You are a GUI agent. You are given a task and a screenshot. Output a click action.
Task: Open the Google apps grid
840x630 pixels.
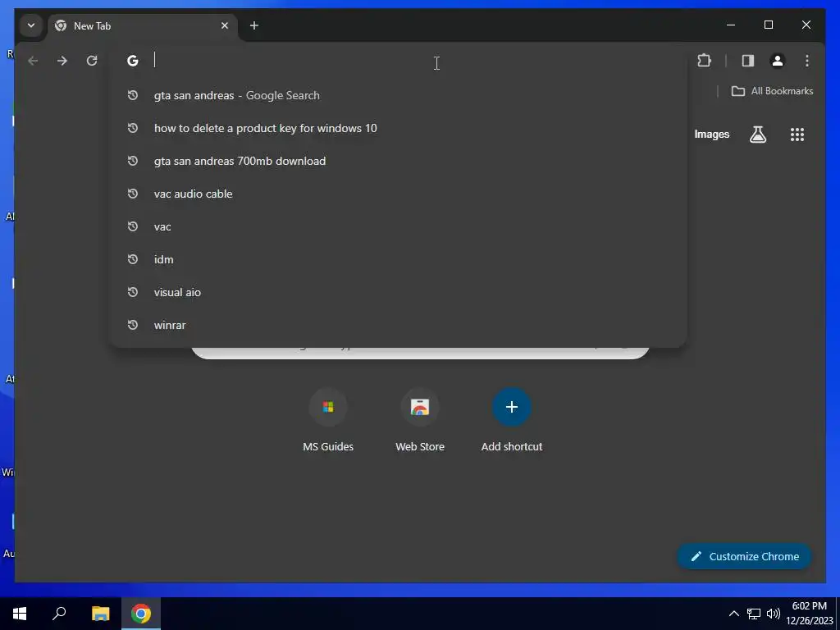tap(797, 135)
